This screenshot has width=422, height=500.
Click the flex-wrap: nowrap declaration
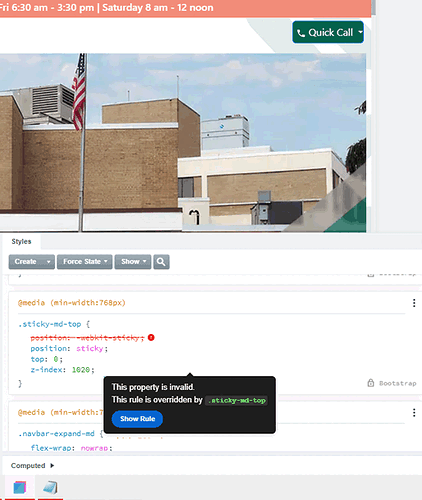(71, 448)
